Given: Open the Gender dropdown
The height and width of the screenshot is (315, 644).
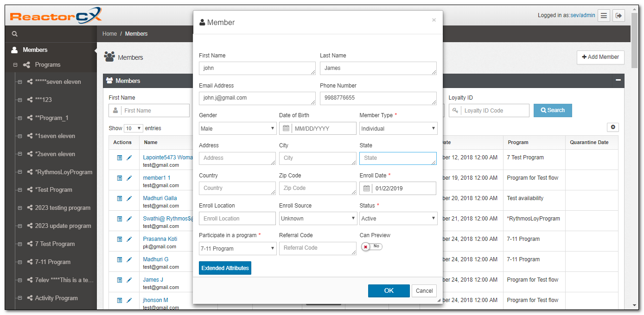Looking at the screenshot, I should pos(237,128).
